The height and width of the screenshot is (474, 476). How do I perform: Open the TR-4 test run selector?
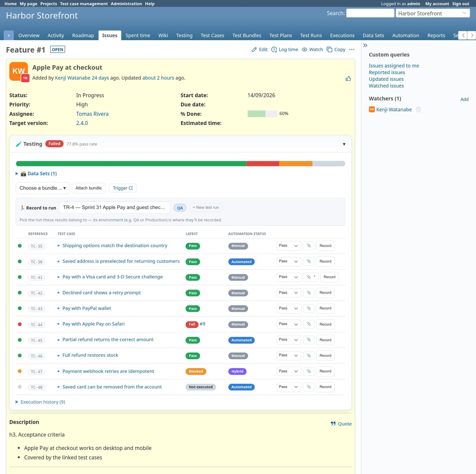pyautogui.click(x=115, y=207)
